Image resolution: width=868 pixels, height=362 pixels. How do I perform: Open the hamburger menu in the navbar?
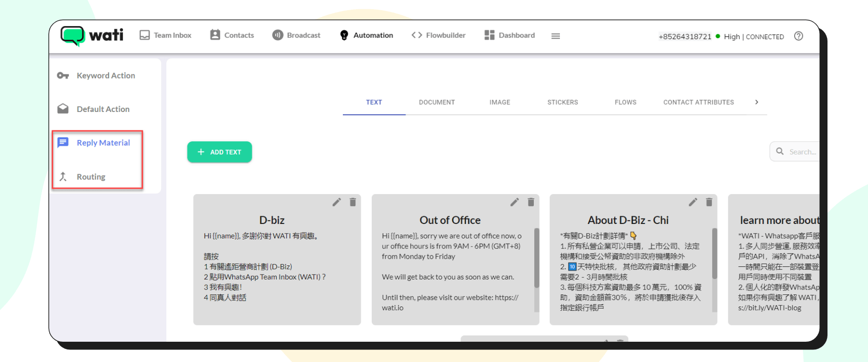556,36
